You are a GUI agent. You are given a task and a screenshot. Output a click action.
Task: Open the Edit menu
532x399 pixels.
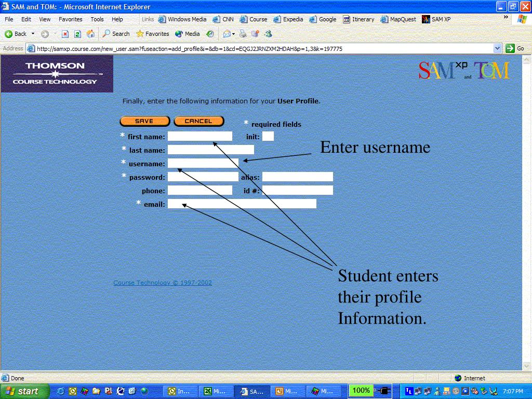coord(26,19)
